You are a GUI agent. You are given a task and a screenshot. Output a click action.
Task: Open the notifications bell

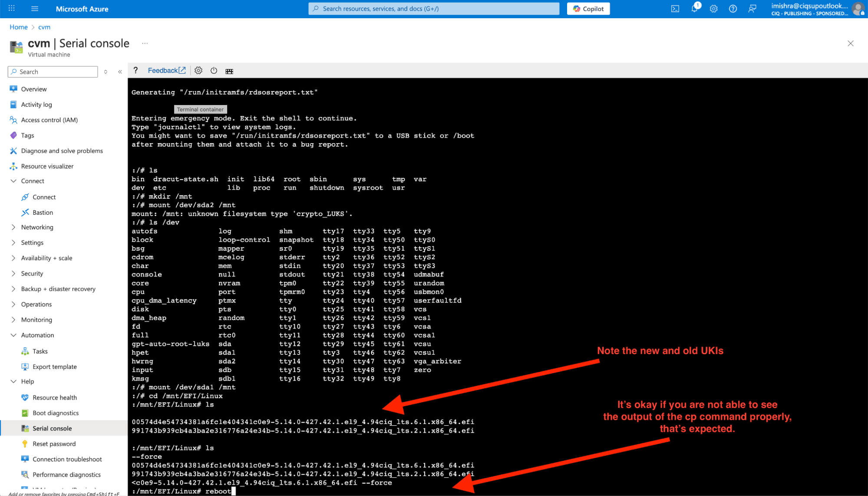694,9
